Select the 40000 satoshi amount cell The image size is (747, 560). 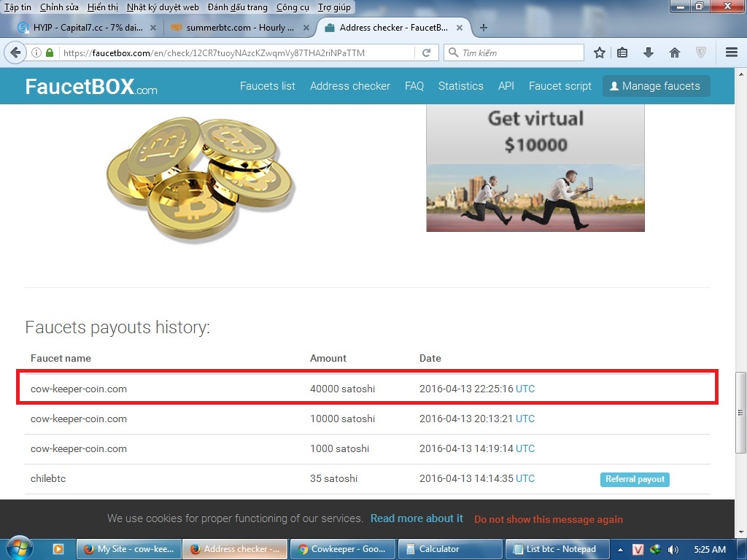coord(342,389)
